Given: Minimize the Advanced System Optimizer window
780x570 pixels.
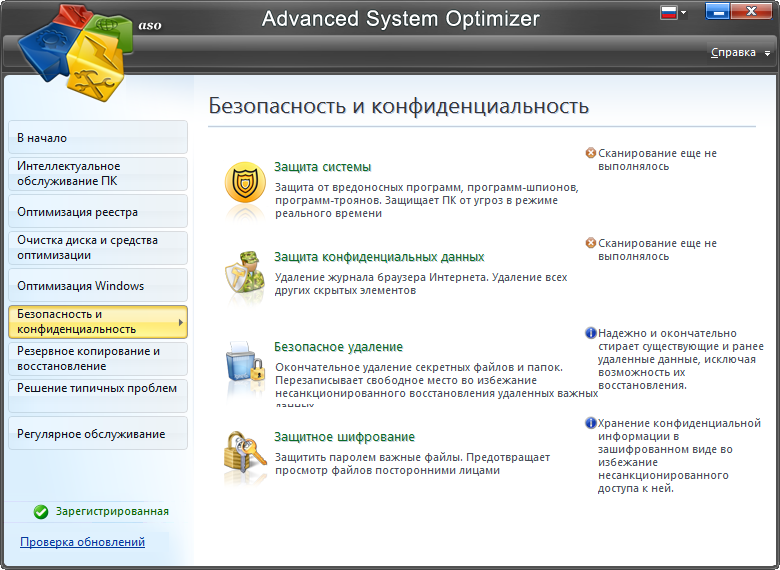Looking at the screenshot, I should click(717, 11).
